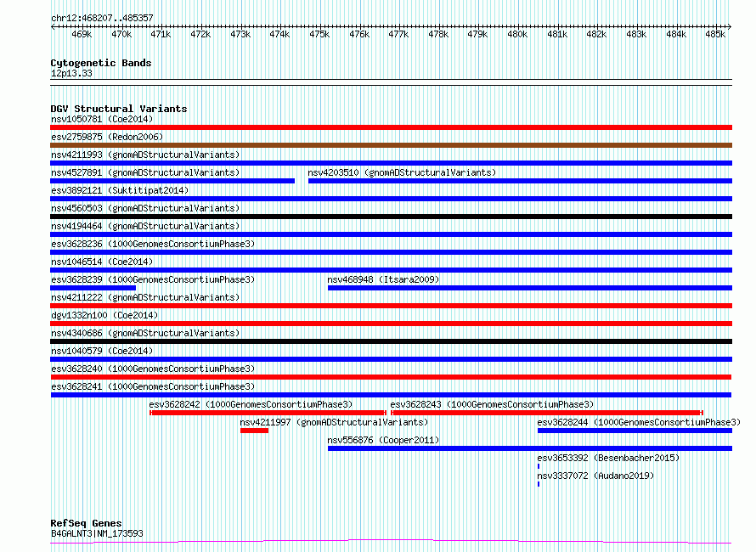Select the nsv4340686 gnomAD variant label
The width and height of the screenshot is (756, 552).
click(x=145, y=333)
